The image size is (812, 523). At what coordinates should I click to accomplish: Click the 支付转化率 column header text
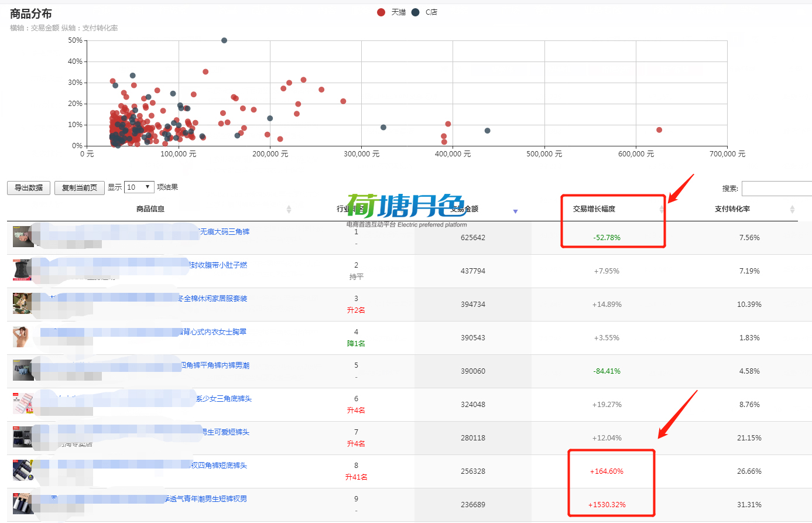[x=732, y=209]
